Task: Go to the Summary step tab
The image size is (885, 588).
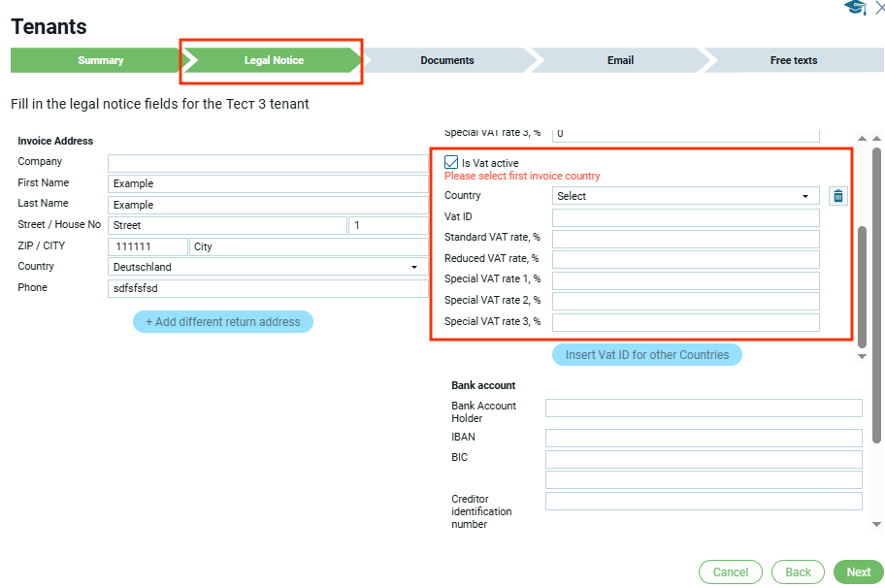Action: (x=100, y=60)
